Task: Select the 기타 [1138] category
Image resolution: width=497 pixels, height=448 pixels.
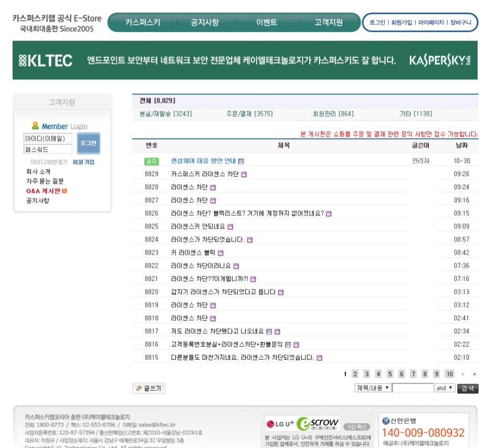Action: (x=416, y=113)
